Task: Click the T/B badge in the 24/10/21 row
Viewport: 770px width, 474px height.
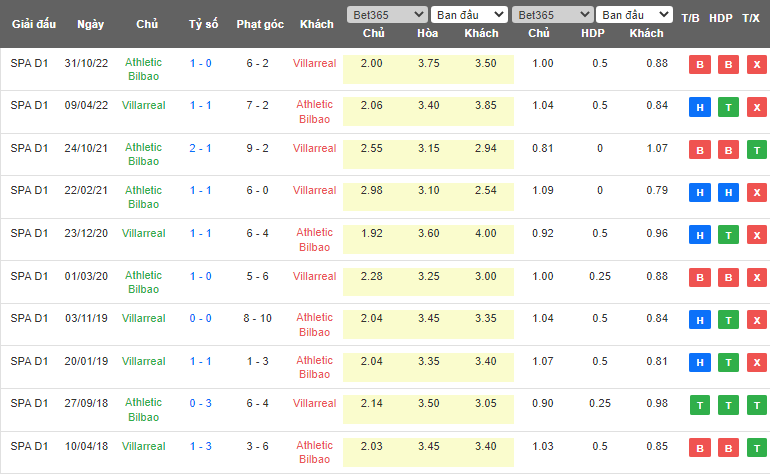Action: point(700,150)
